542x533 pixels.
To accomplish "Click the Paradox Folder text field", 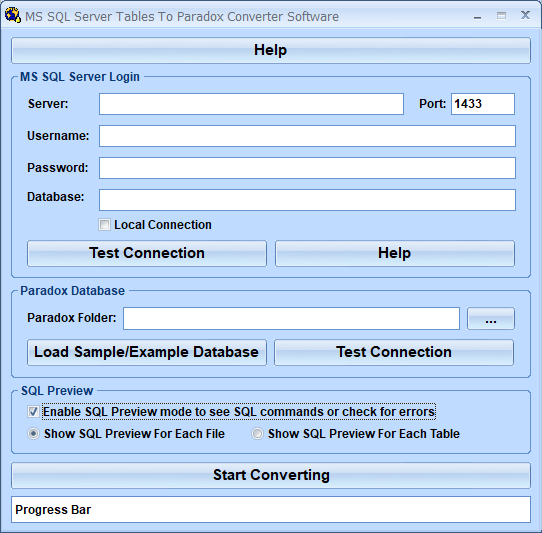I will [291, 318].
